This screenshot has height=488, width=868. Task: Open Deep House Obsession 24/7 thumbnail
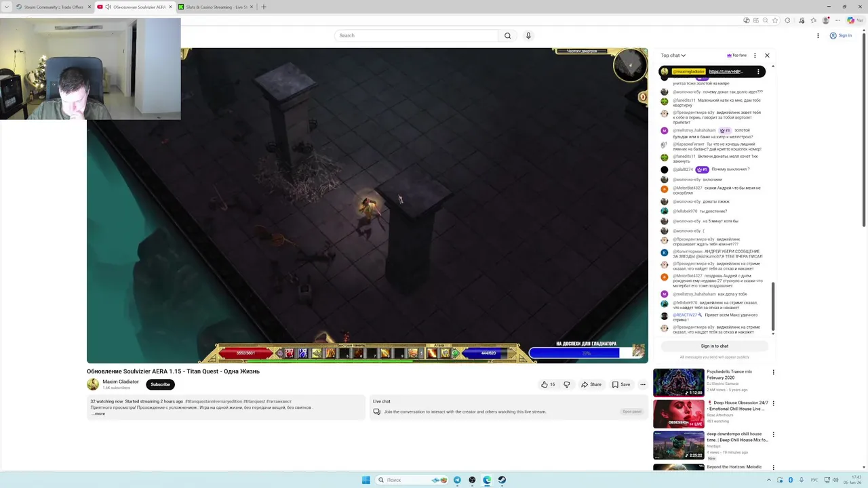[x=678, y=413]
